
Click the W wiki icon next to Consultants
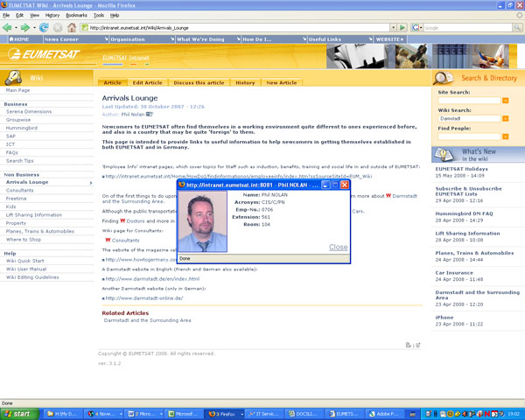[x=108, y=240]
